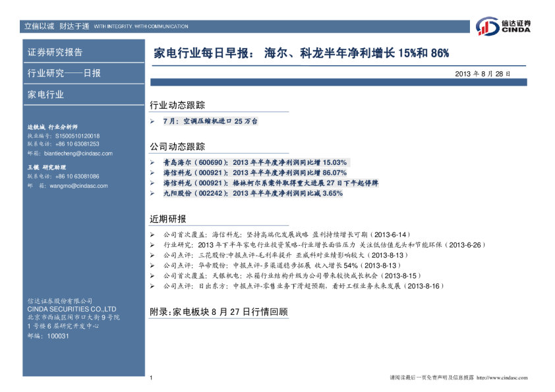Click the arrow bullet before 7月 空调压缩机 item
555x392 pixels.
(152, 122)
